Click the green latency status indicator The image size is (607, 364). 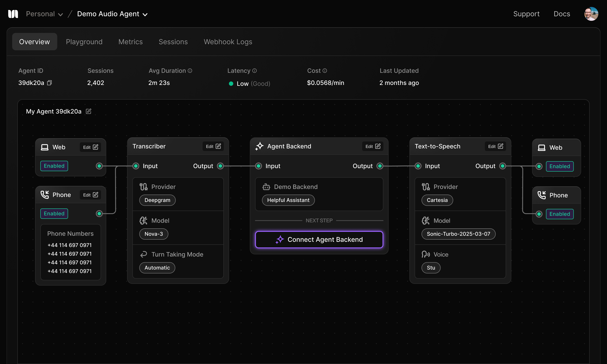(231, 83)
